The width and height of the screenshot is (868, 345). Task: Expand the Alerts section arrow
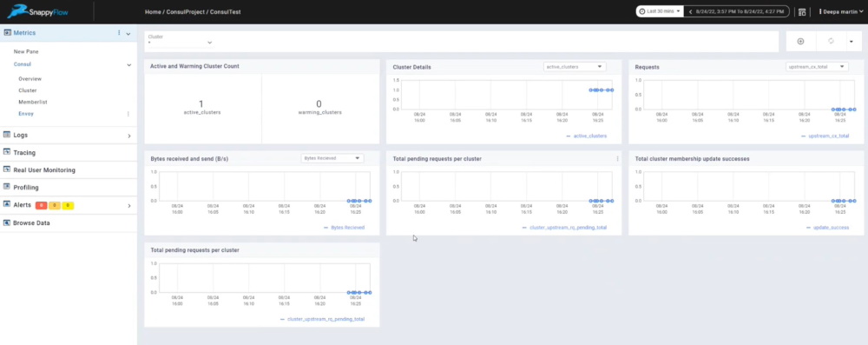point(129,206)
